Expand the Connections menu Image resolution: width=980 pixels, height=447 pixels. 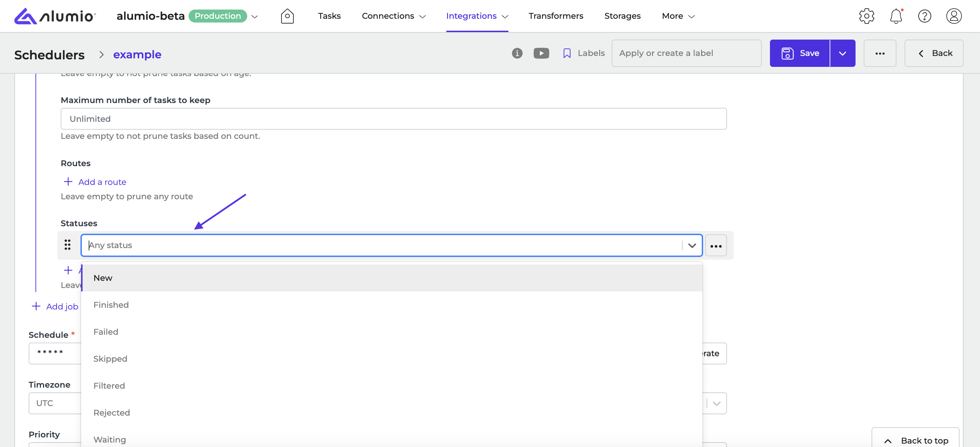(x=394, y=16)
